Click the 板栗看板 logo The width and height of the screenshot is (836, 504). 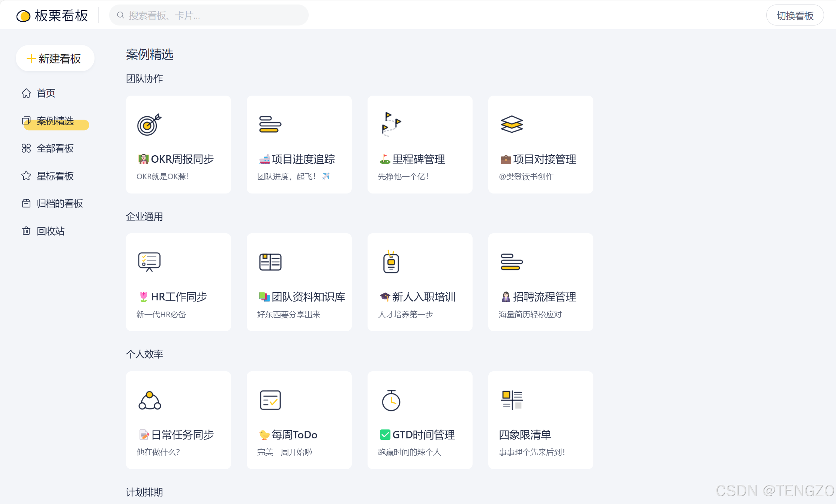click(52, 16)
